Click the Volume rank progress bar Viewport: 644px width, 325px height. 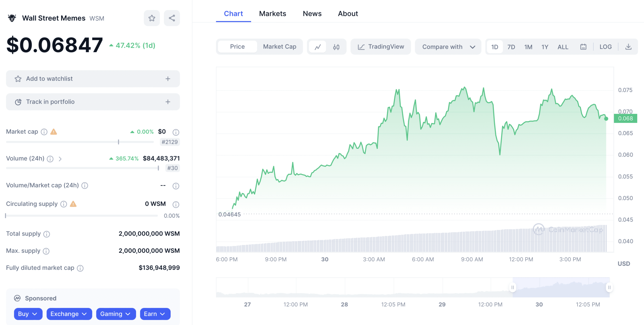tap(83, 168)
